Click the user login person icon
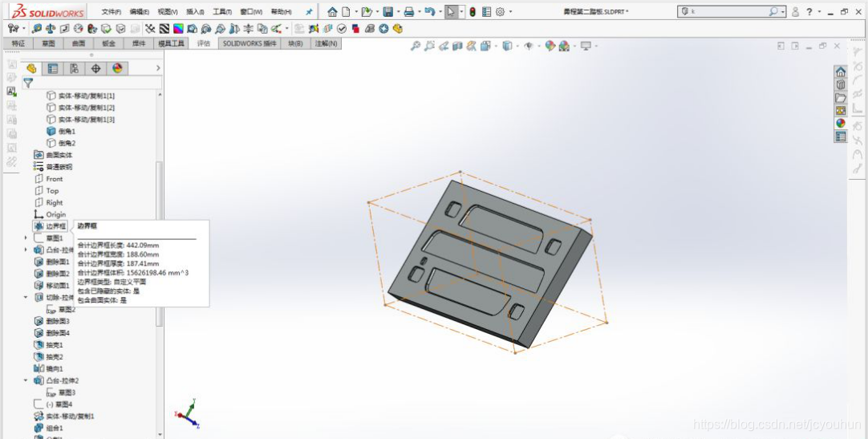This screenshot has width=868, height=439. coord(796,11)
